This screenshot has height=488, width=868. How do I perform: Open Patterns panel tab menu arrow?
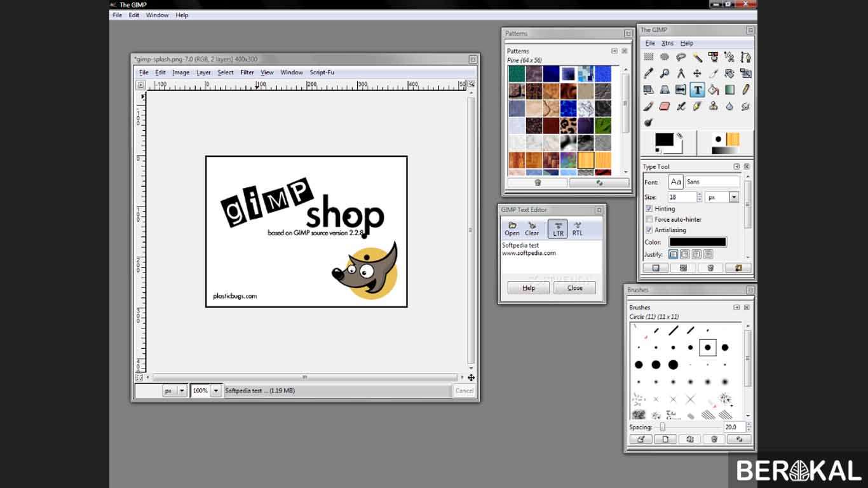click(614, 51)
